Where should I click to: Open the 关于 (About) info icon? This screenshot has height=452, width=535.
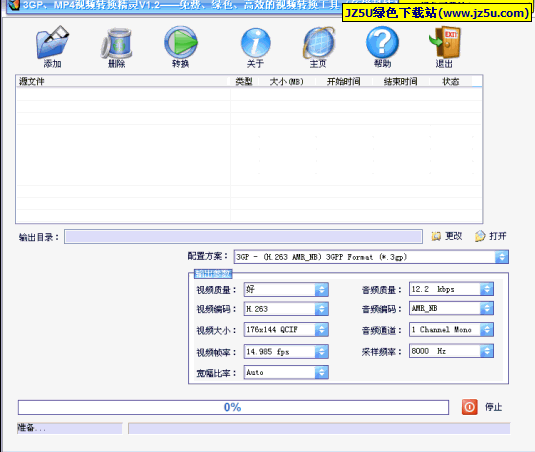click(x=256, y=43)
